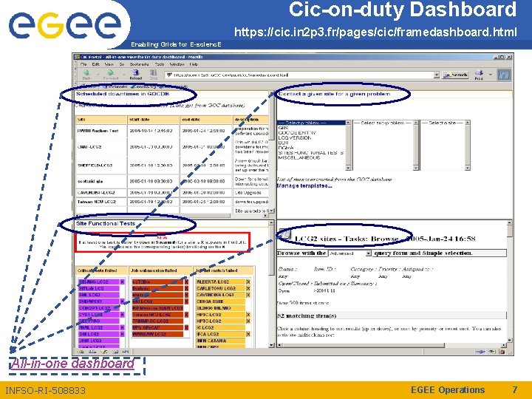Click the browser Back button
The height and width of the screenshot is (399, 532).
coord(86,75)
